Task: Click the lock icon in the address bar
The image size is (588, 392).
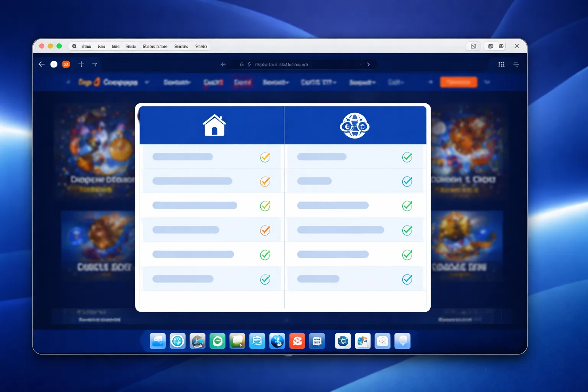Action: (242, 64)
